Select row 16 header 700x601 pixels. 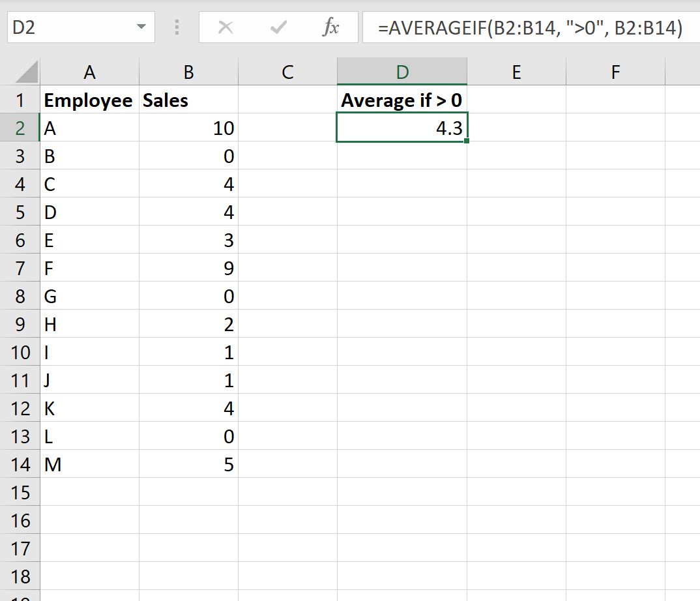[x=20, y=520]
